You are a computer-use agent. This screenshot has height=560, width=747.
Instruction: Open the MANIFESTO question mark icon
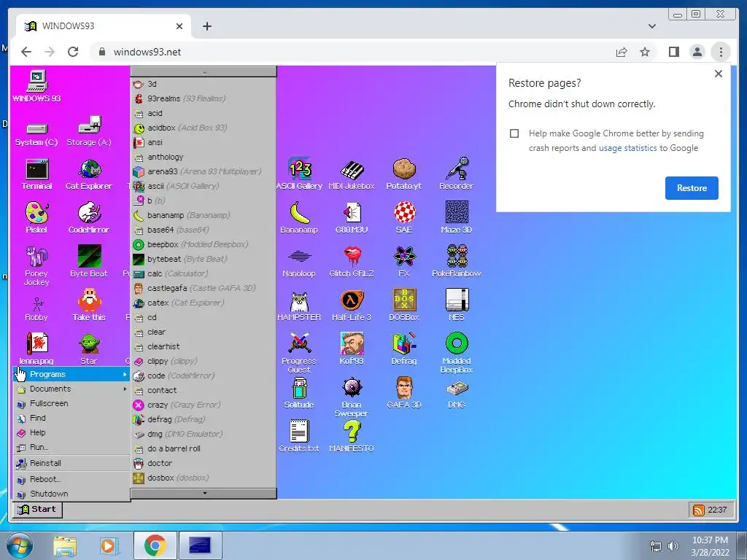click(x=352, y=436)
